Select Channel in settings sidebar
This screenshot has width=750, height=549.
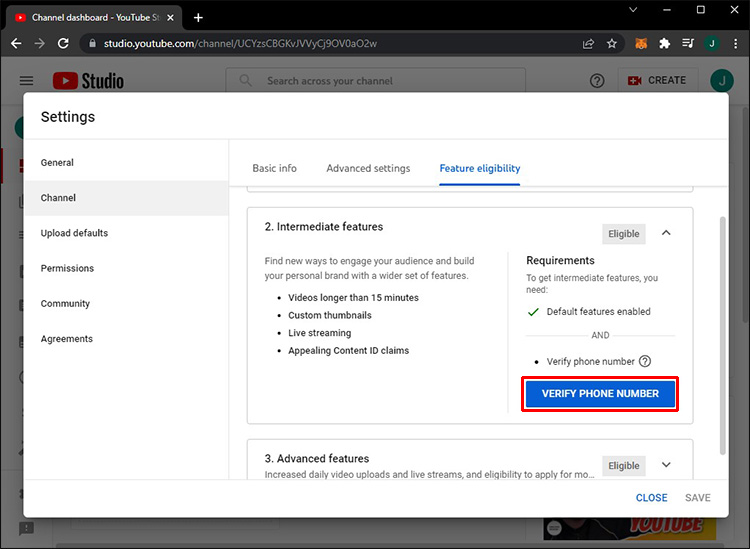pyautogui.click(x=126, y=198)
